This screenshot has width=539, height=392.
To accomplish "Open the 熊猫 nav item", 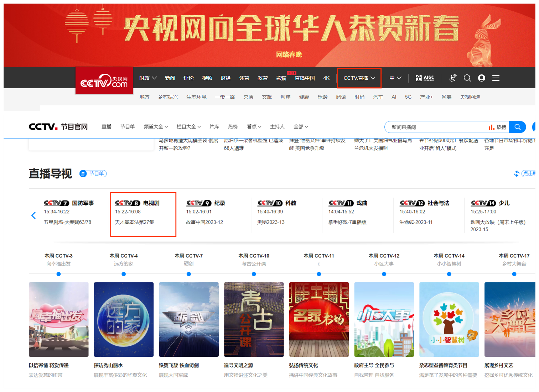I will 281,78.
